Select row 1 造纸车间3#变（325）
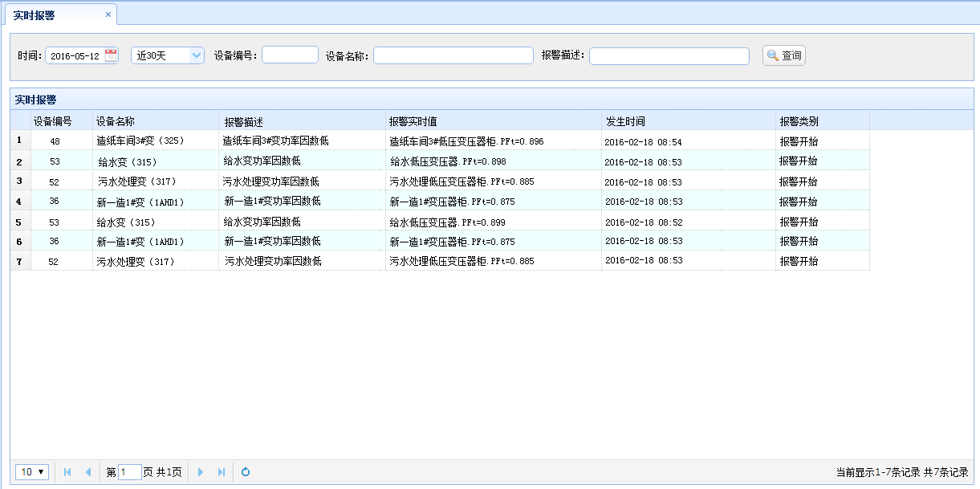The width and height of the screenshot is (980, 489). tap(140, 141)
